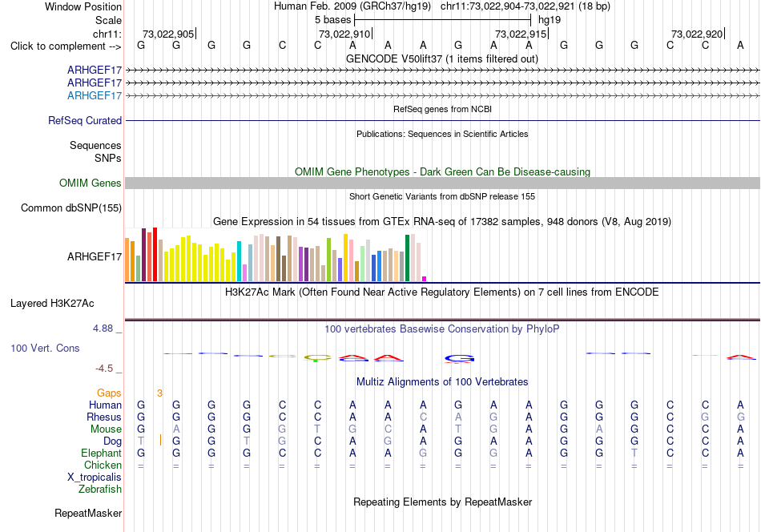The height and width of the screenshot is (532, 761).
Task: Click the H3K27Ac Mark ENCODE track title
Action: coord(442,292)
